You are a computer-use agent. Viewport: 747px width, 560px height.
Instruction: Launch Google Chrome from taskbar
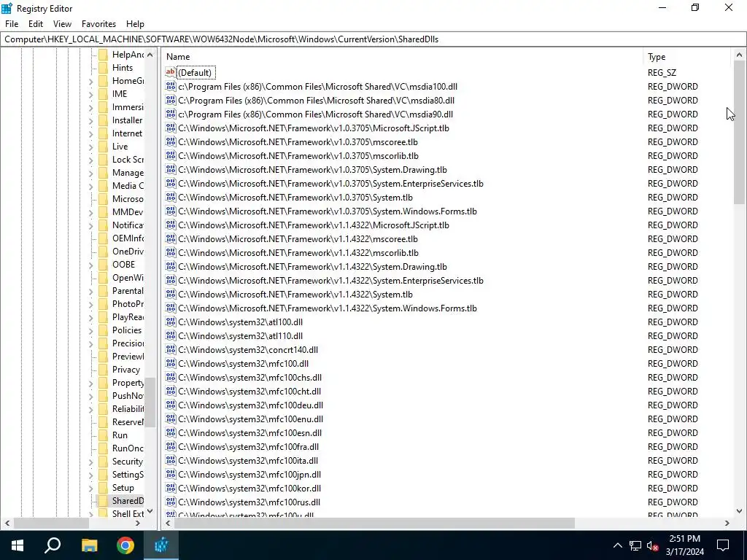(x=125, y=545)
